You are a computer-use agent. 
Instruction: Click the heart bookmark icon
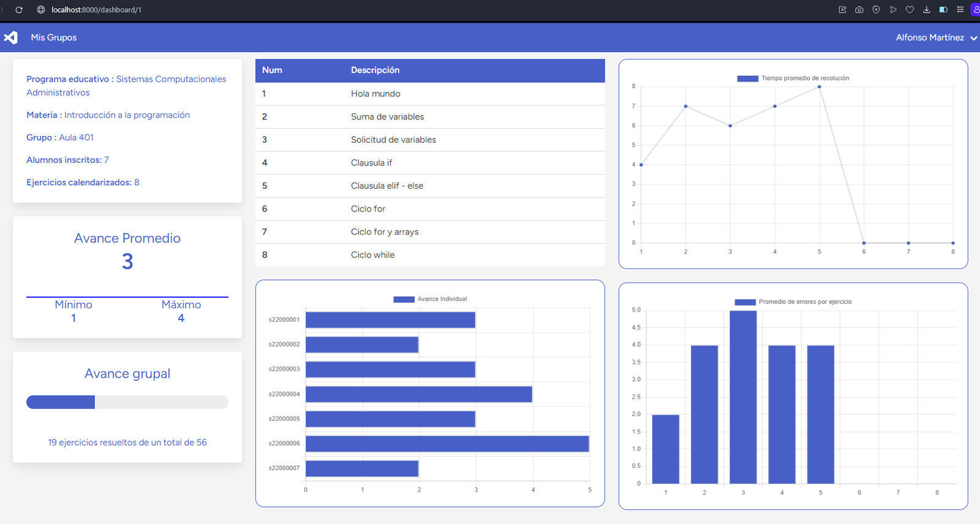pyautogui.click(x=910, y=10)
